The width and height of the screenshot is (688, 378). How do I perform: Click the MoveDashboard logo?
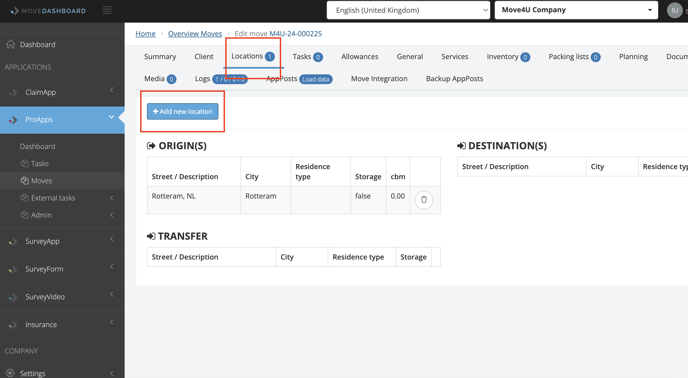48,11
